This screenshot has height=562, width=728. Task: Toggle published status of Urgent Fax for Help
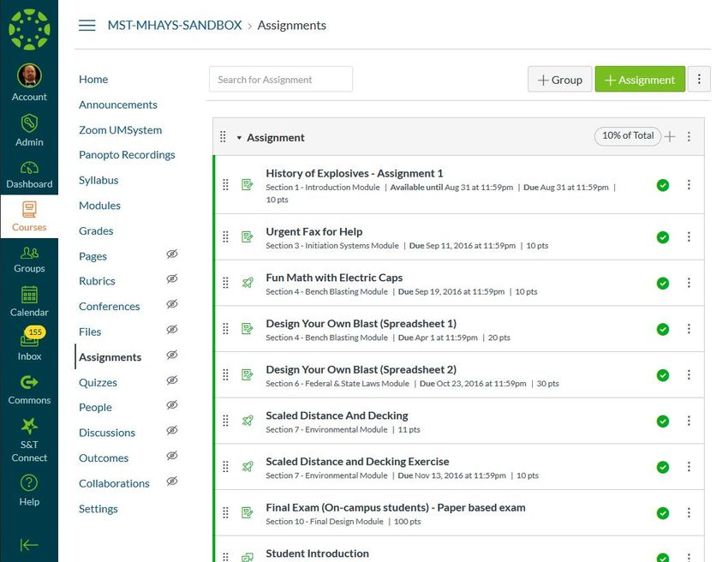tap(663, 237)
